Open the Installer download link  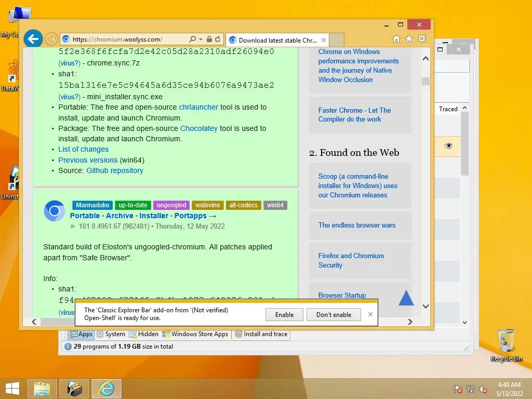point(154,216)
